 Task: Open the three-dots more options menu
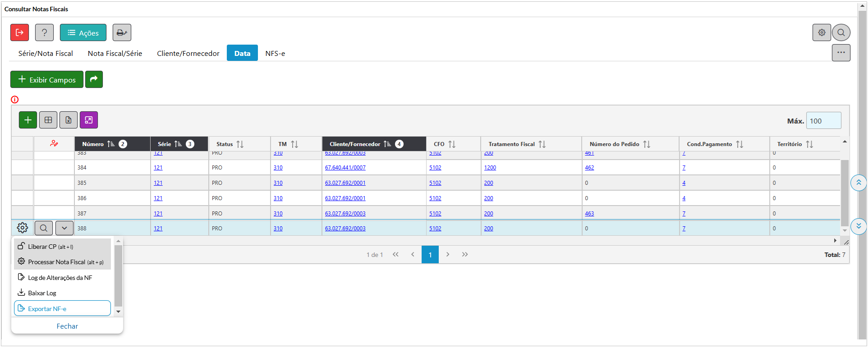pyautogui.click(x=841, y=53)
